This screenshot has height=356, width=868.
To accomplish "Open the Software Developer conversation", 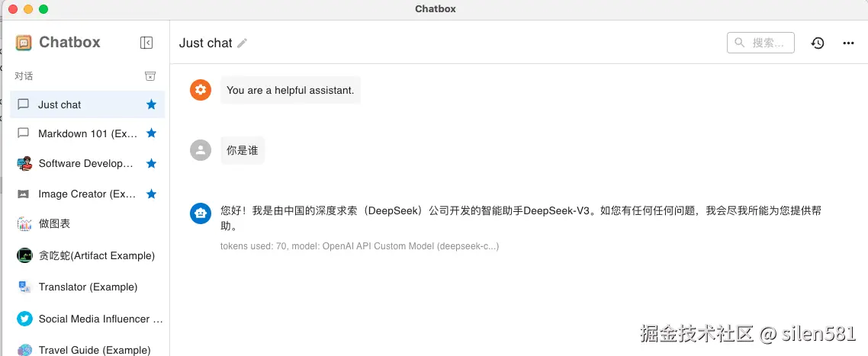I will tap(88, 163).
